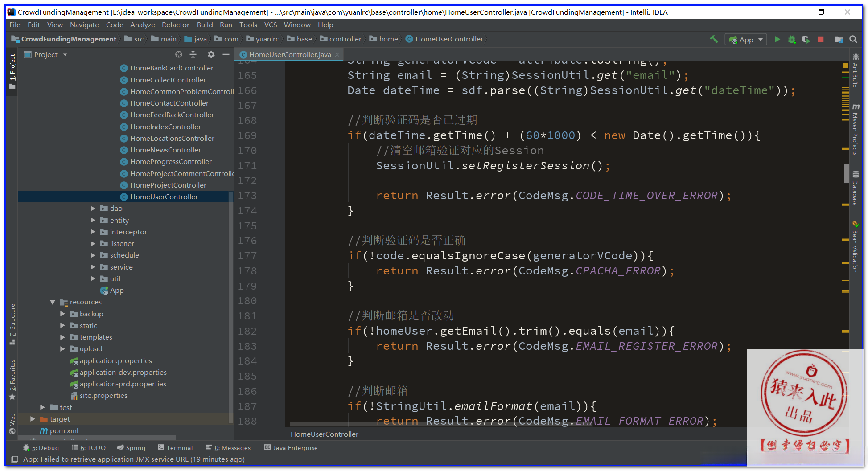Image resolution: width=868 pixels, height=471 pixels.
Task: Click the Build project hammer icon
Action: click(714, 39)
